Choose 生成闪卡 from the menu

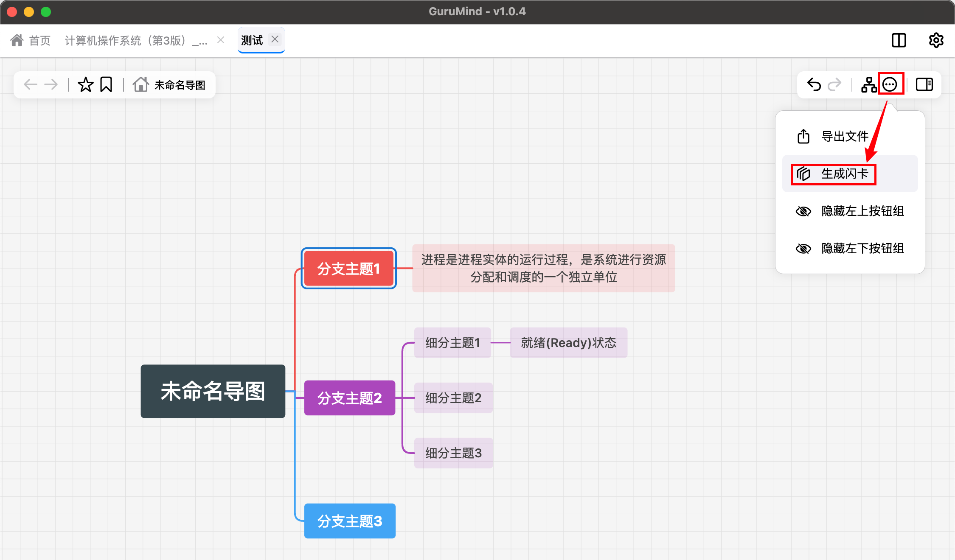pyautogui.click(x=844, y=174)
